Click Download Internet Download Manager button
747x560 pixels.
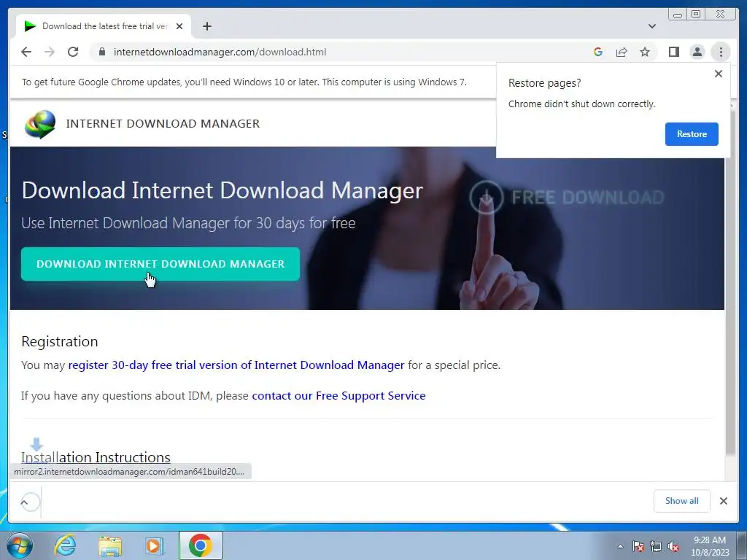pos(160,264)
